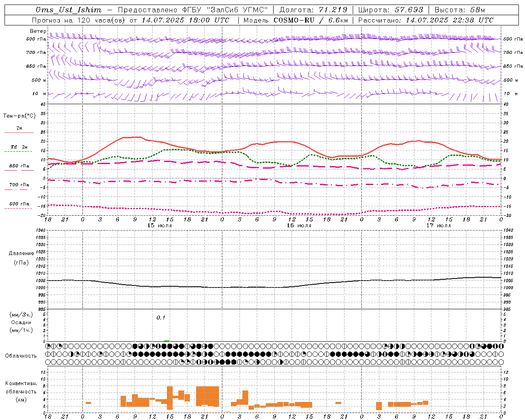
Task: Click the Ветер wind panel label
Action: 38,31
